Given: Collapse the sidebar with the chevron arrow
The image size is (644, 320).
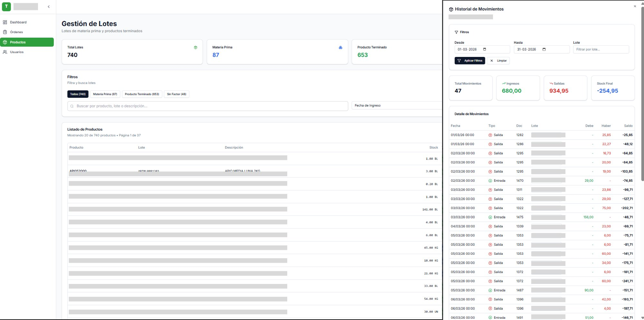Looking at the screenshot, I should (x=49, y=6).
